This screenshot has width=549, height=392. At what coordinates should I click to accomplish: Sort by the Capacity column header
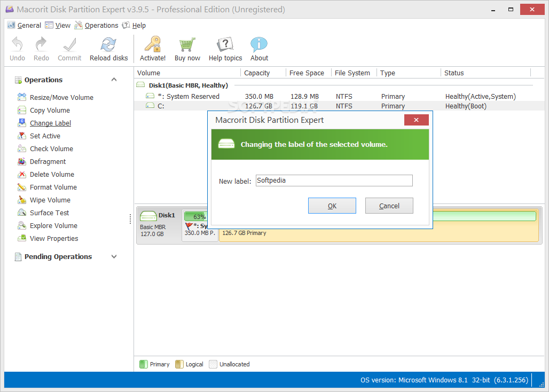pos(263,73)
